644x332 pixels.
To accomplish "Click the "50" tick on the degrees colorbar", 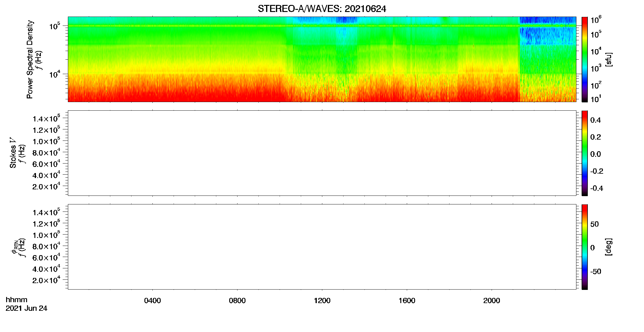I will point(595,224).
